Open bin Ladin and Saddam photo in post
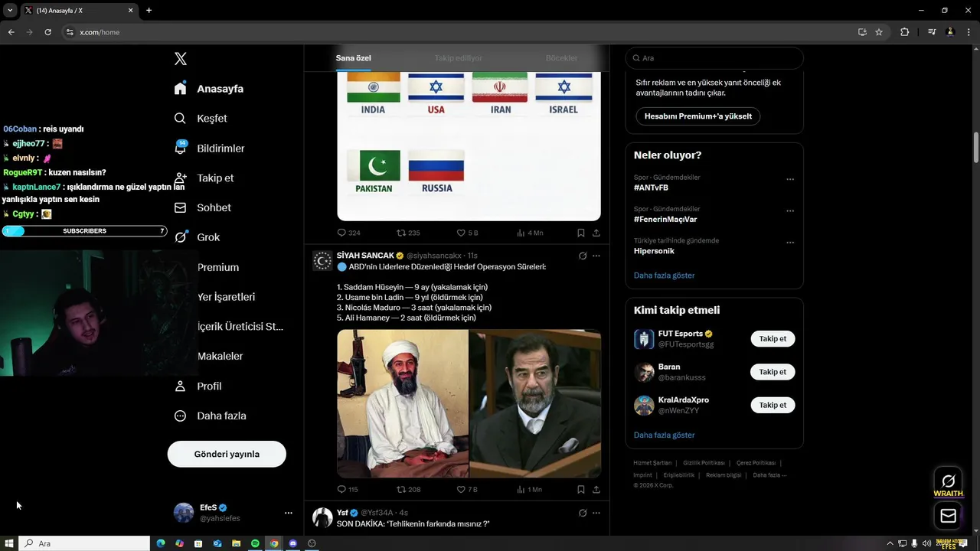 click(x=469, y=403)
